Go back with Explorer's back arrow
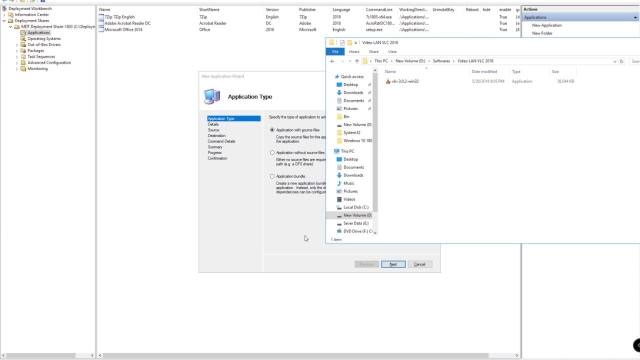This screenshot has height=360, width=640. click(332, 61)
